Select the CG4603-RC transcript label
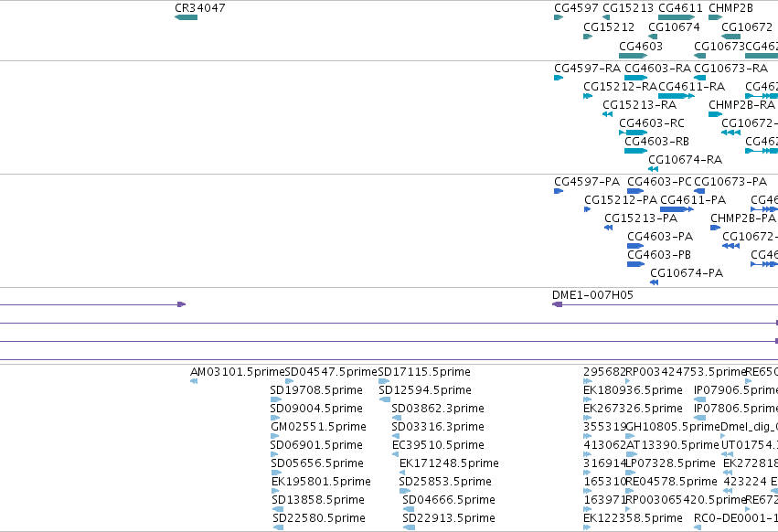The image size is (778, 532). pyautogui.click(x=652, y=123)
